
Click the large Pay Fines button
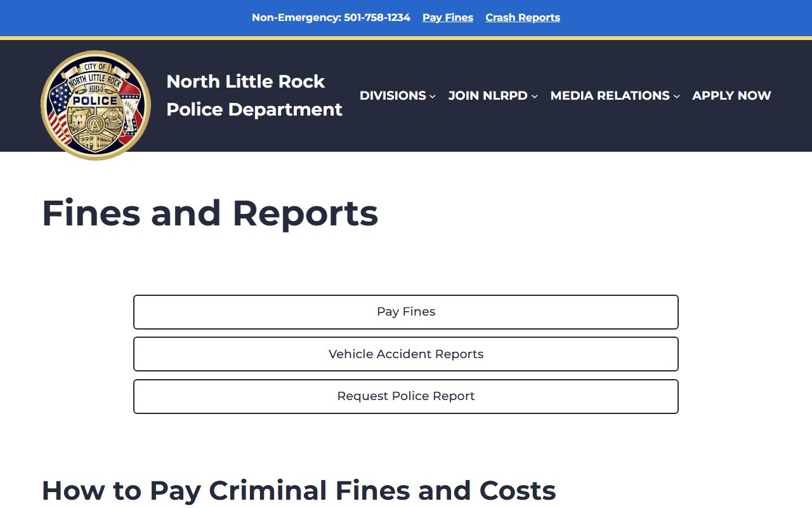[406, 312]
